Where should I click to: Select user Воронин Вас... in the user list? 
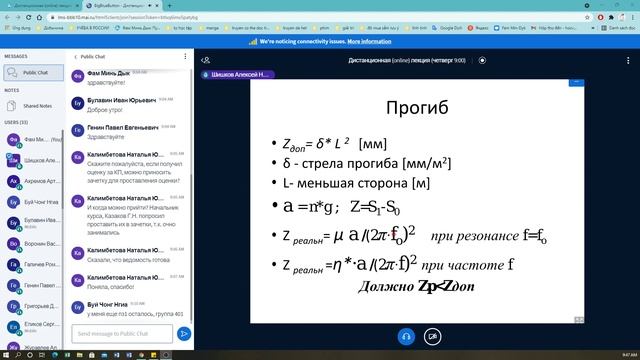click(x=33, y=244)
